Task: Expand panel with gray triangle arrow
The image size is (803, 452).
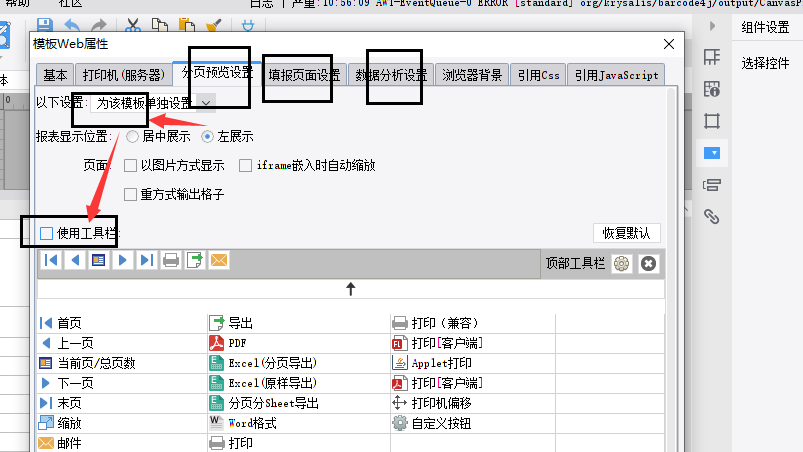Action: pos(712,26)
